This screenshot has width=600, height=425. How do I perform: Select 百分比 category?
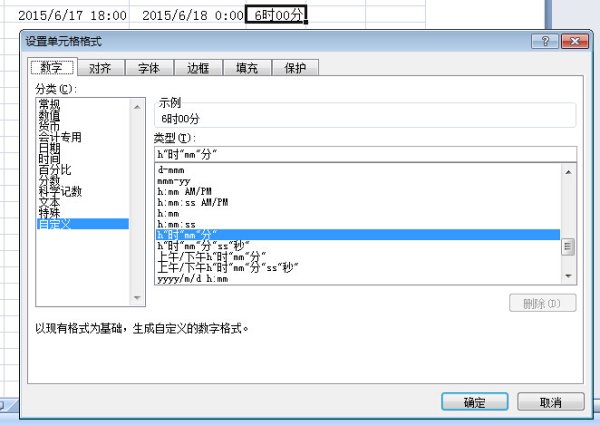point(55,169)
